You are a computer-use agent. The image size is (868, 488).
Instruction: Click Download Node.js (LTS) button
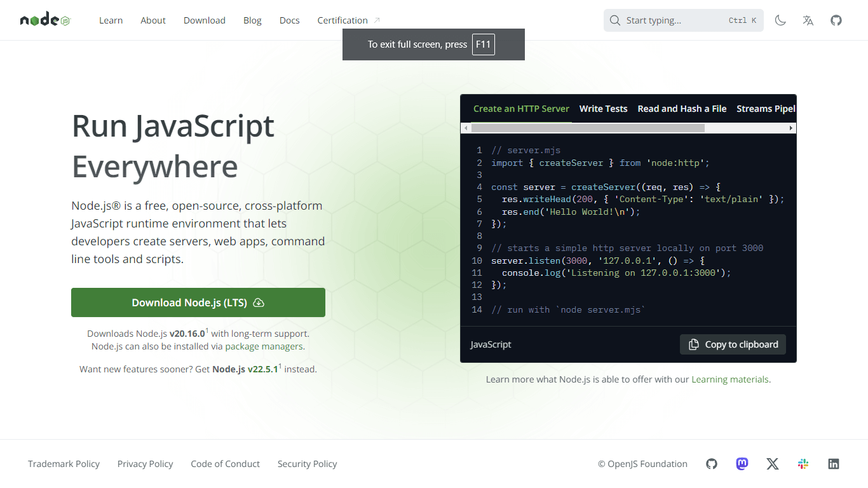[198, 302]
